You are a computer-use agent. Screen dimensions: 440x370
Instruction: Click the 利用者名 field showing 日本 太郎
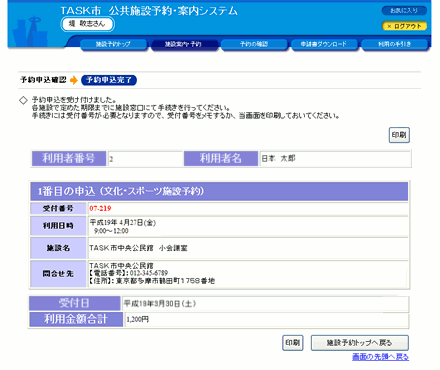click(x=335, y=159)
